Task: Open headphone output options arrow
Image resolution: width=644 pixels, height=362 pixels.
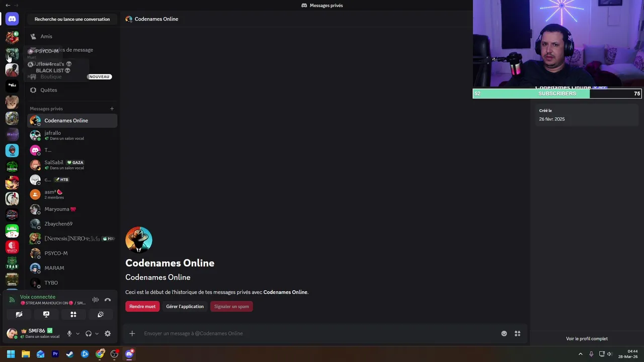Action: point(97,333)
